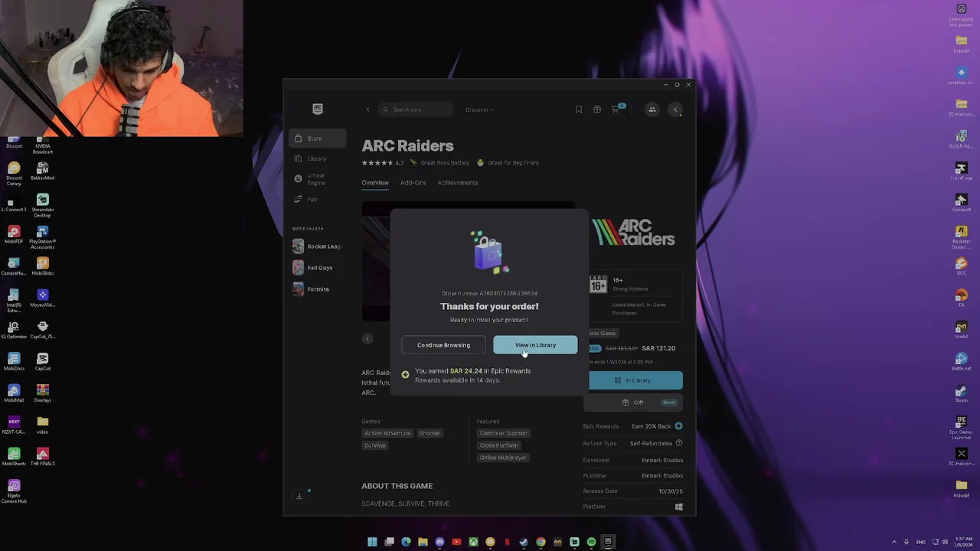Open the Streamlabs Desktop icon

coord(43,206)
